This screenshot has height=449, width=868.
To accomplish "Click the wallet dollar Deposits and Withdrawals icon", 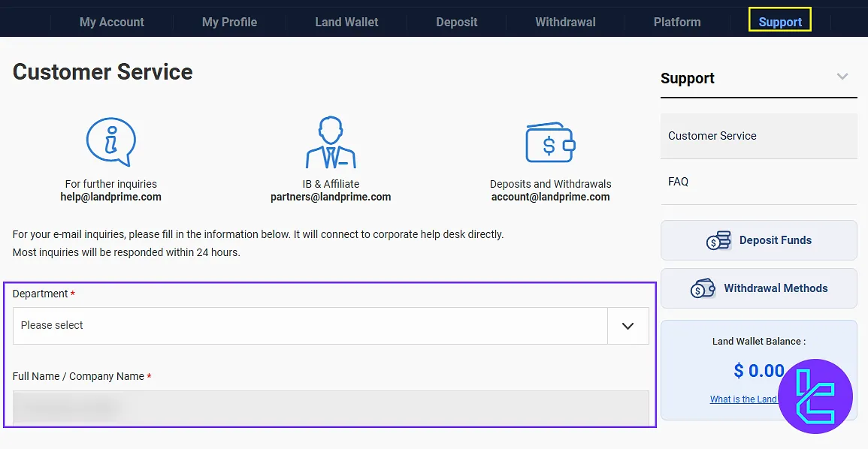I will (550, 143).
